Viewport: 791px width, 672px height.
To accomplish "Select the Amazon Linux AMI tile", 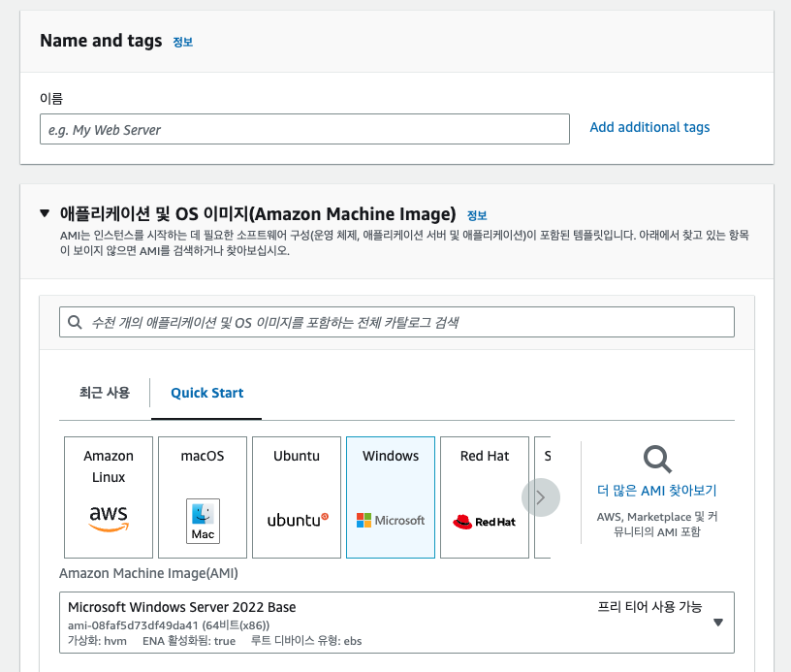I will pyautogui.click(x=109, y=497).
